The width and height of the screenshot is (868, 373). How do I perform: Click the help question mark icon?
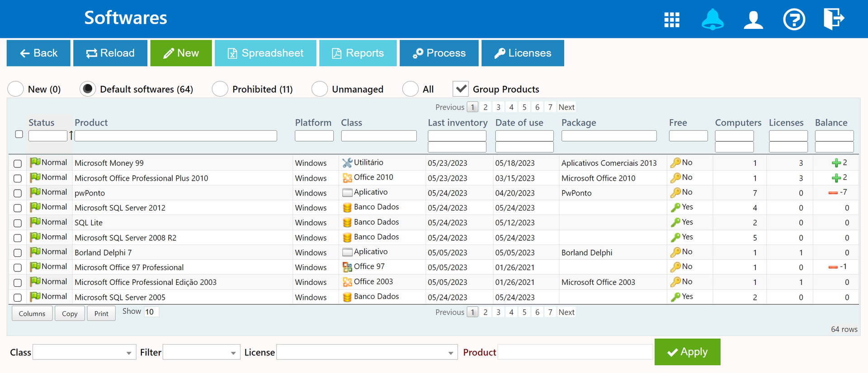(x=794, y=20)
